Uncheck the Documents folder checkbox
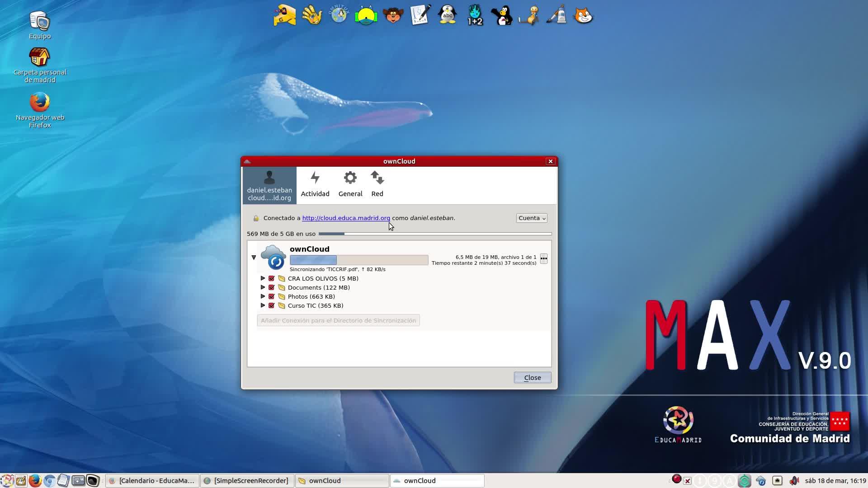Viewport: 868px width, 488px height. coord(272,288)
